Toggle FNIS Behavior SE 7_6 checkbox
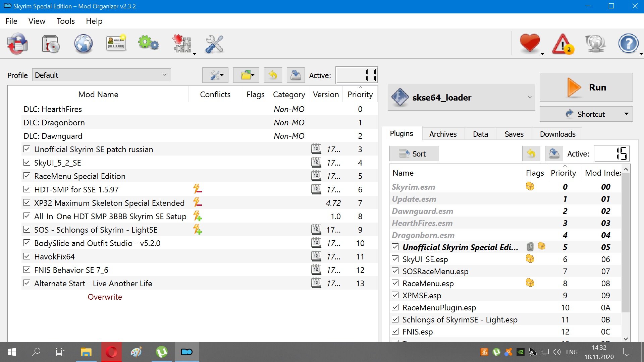The height and width of the screenshot is (362, 644). (27, 270)
